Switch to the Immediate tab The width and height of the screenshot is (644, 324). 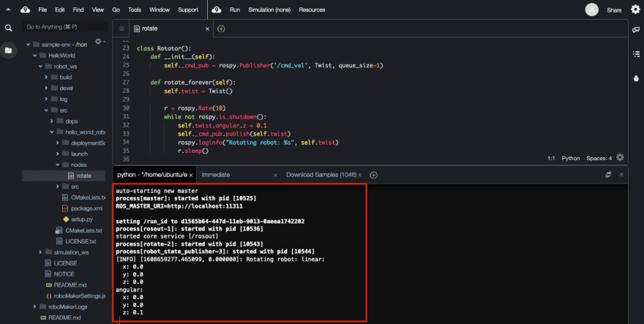(x=216, y=175)
